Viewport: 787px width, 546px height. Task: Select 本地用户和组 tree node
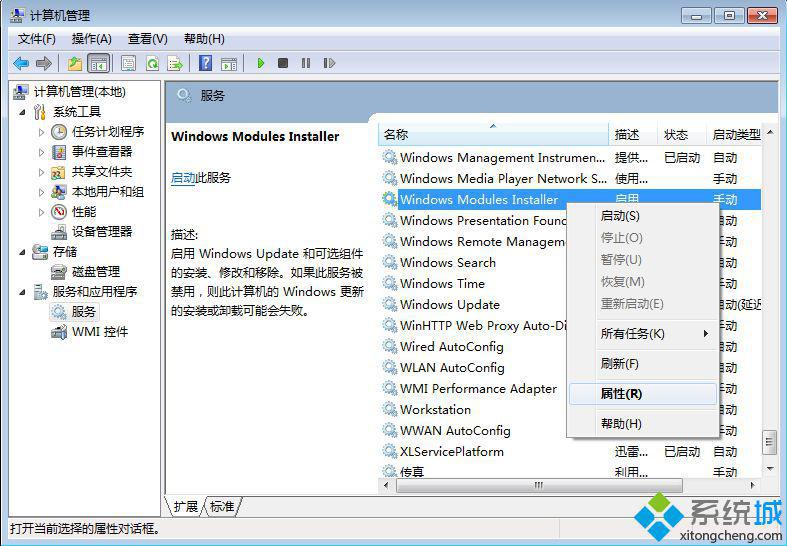pos(108,192)
